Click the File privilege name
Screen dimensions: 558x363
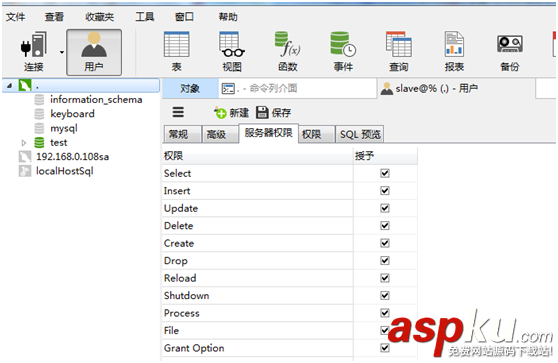click(x=171, y=331)
